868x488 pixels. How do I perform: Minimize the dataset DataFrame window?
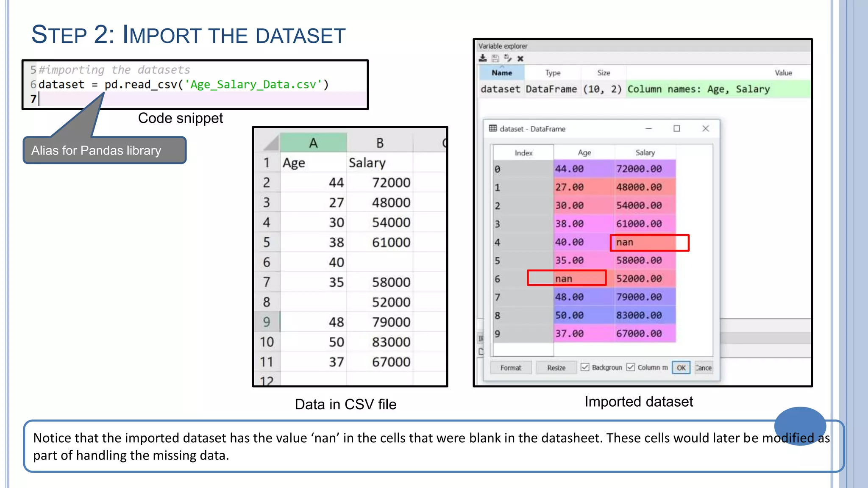tap(648, 128)
